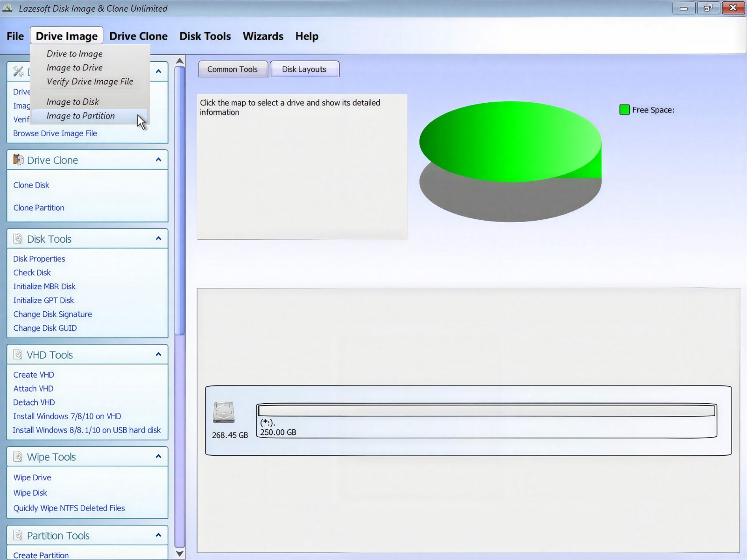The width and height of the screenshot is (747, 560).
Task: Click the Wipe Tools panel header
Action: [87, 456]
